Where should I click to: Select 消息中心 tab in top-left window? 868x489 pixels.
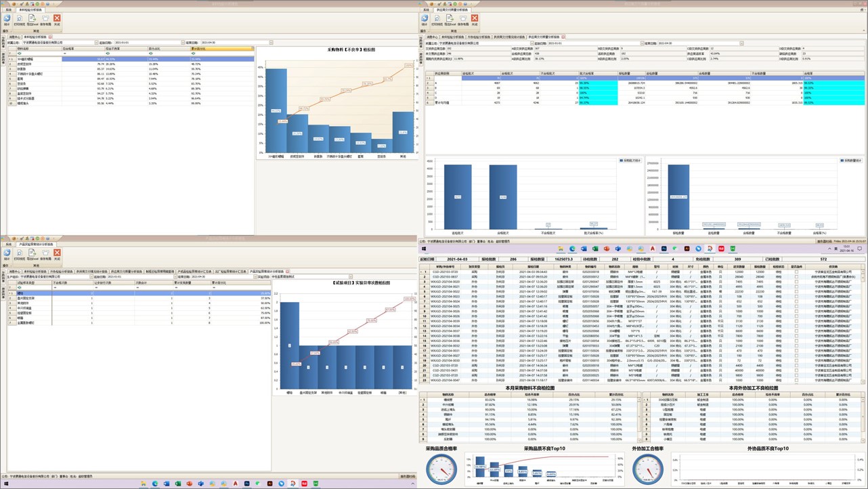[x=14, y=37]
